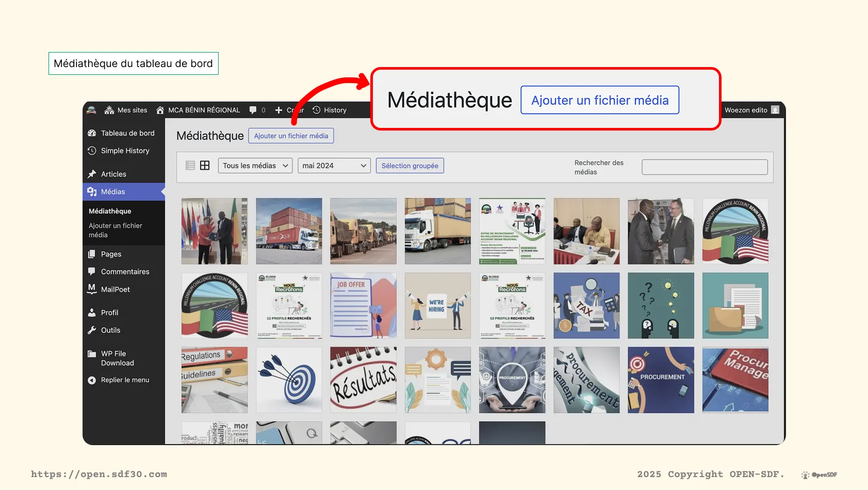Open the mai 2024 date filter dropdown
The width and height of the screenshot is (868, 490).
click(x=334, y=166)
